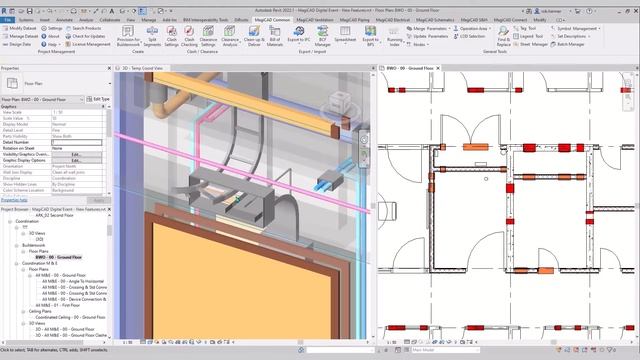The height and width of the screenshot is (360, 640).
Task: Open License Management
Action: click(x=88, y=44)
